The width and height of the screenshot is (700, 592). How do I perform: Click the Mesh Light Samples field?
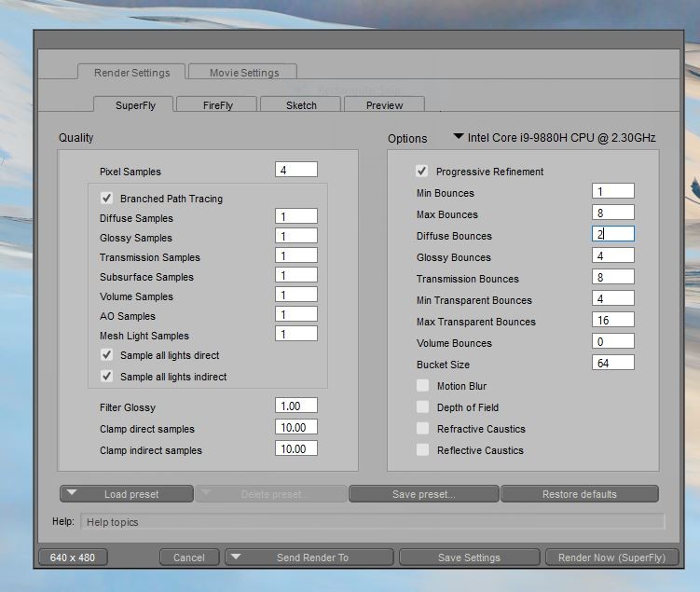coord(296,334)
